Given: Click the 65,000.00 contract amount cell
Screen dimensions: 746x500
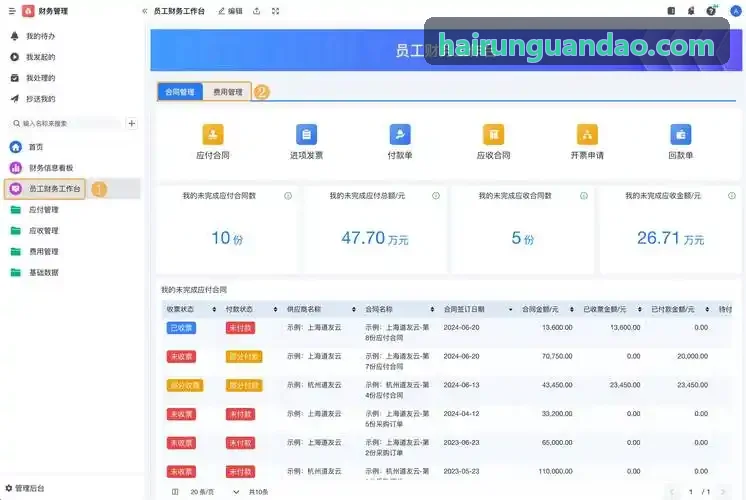Looking at the screenshot, I should coord(557,442).
